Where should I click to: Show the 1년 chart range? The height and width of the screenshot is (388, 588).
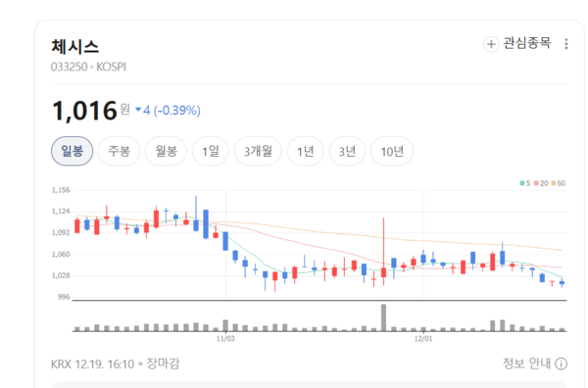click(x=305, y=151)
